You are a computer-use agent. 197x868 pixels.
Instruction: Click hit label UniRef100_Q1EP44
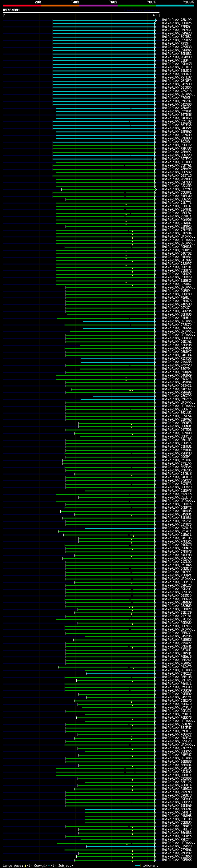pyautogui.click(x=177, y=61)
